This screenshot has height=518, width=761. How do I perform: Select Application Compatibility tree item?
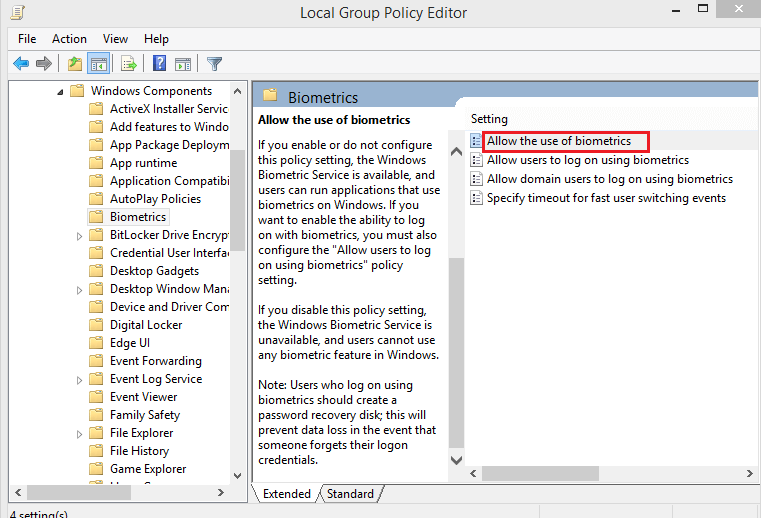pyautogui.click(x=169, y=181)
